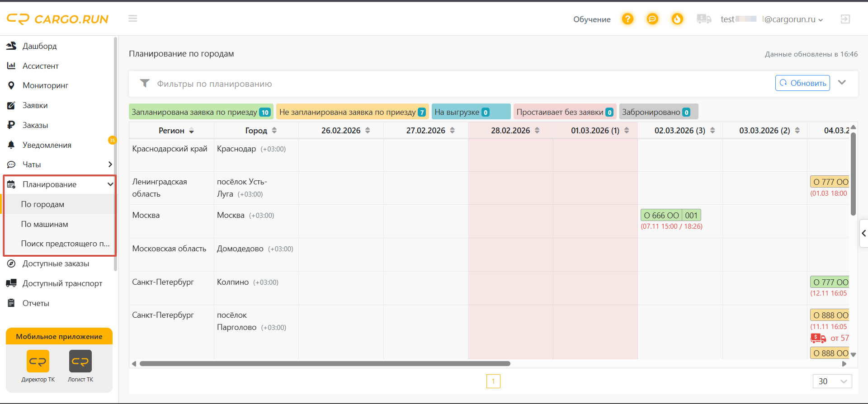Click red truck price icon in Парголово row
Viewport: 868px width, 404px height.
[818, 338]
